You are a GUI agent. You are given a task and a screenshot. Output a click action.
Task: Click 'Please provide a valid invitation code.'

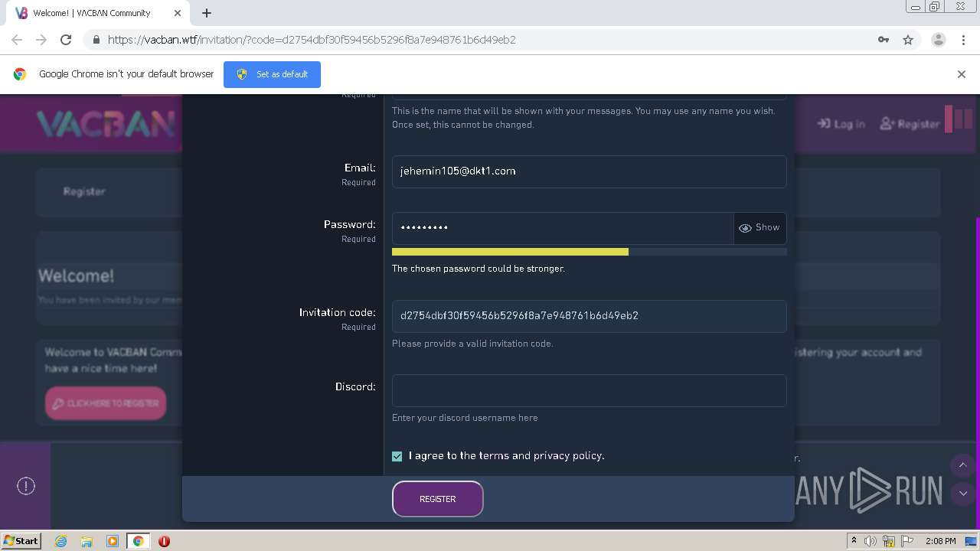(x=472, y=344)
